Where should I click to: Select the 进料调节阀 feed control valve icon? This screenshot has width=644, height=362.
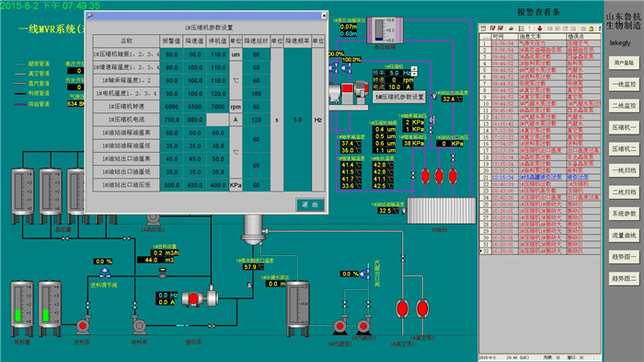(x=105, y=273)
